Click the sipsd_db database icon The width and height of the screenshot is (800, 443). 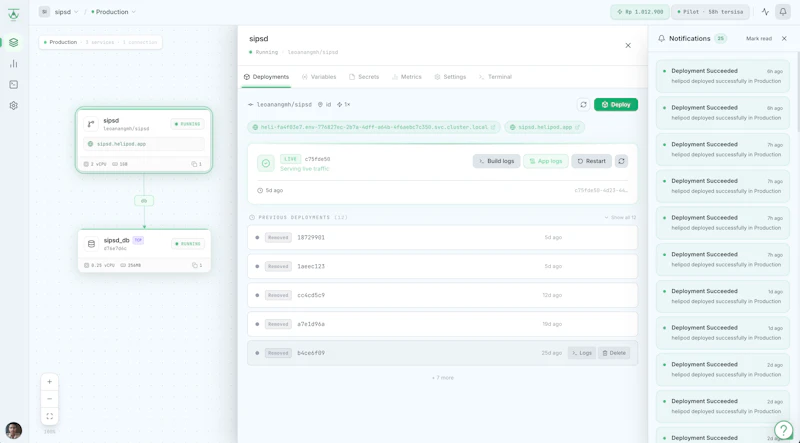[x=91, y=244]
